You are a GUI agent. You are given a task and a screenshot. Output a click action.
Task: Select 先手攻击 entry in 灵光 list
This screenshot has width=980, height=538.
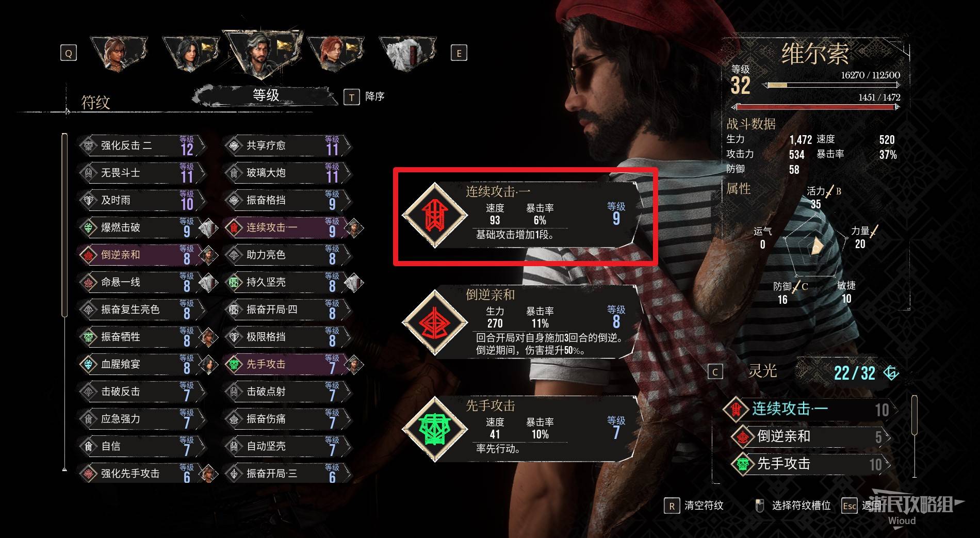tap(811, 464)
